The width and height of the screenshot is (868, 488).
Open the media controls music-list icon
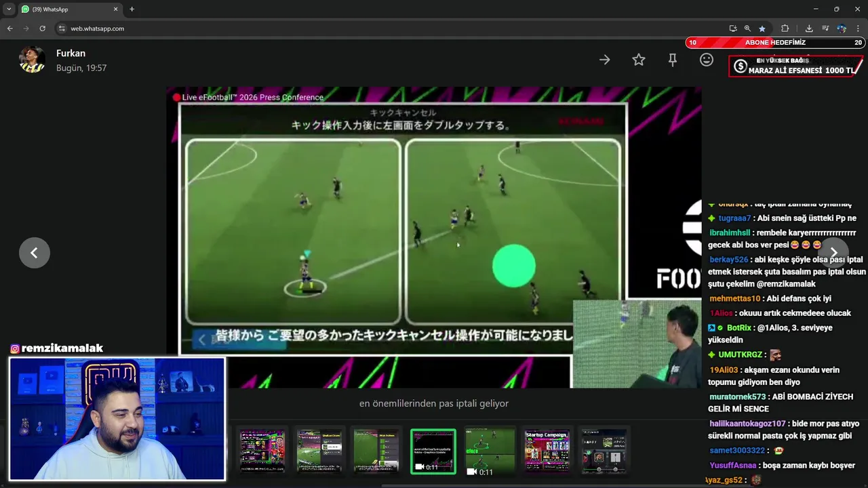(x=825, y=28)
